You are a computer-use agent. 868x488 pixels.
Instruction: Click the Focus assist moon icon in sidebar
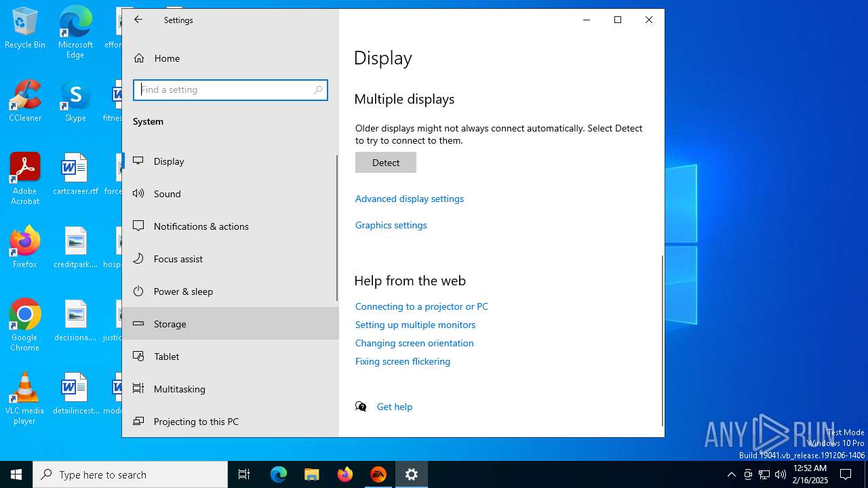coord(138,259)
